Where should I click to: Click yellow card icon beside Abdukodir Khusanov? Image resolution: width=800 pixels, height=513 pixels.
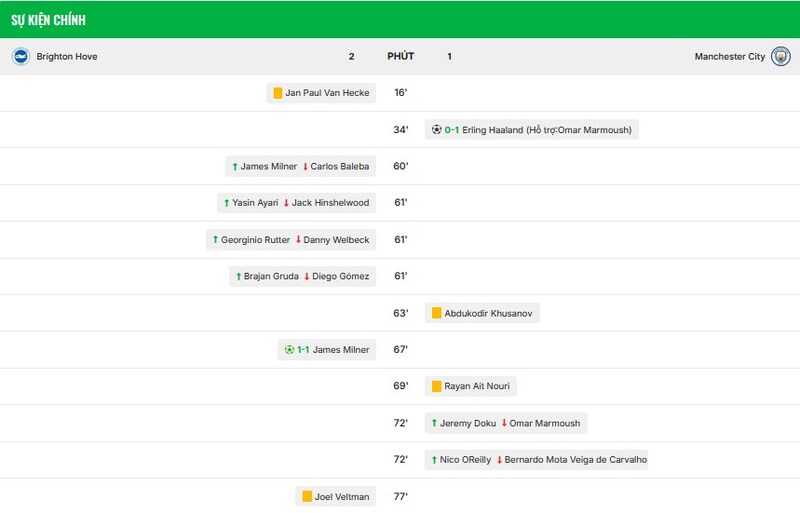point(436,313)
